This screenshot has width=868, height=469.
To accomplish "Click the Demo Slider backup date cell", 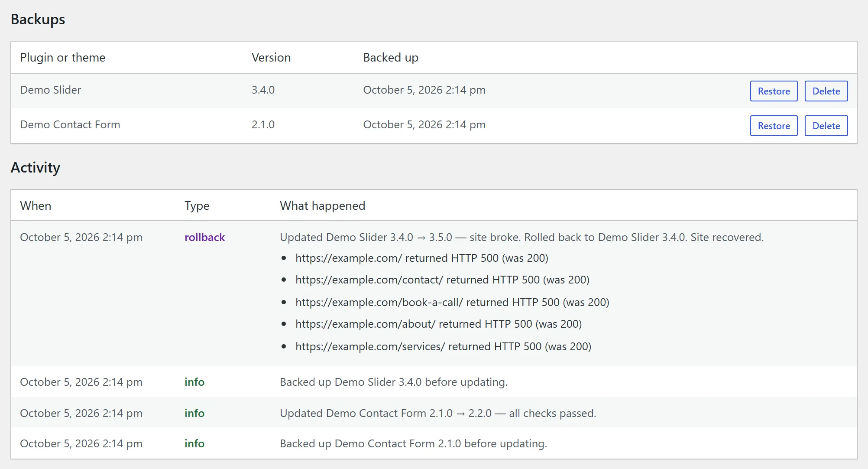I will (424, 90).
